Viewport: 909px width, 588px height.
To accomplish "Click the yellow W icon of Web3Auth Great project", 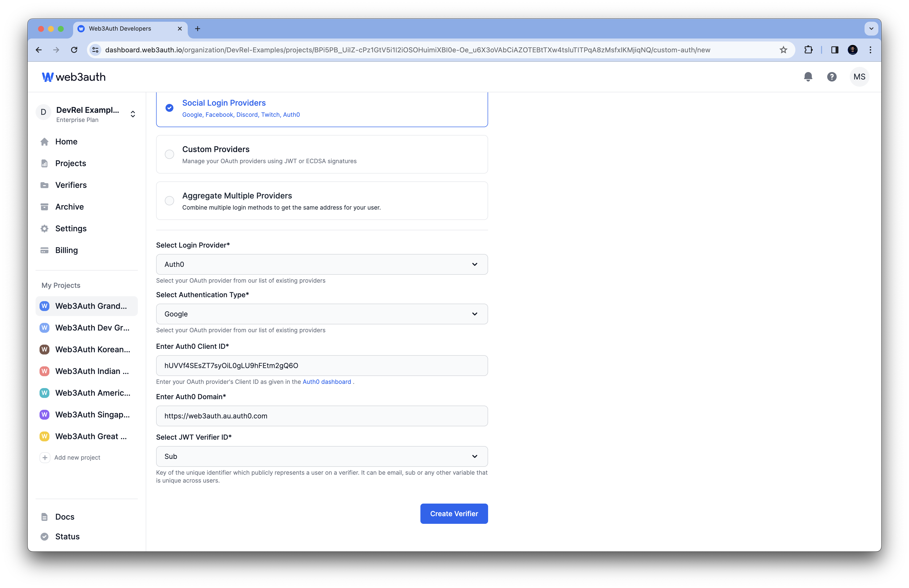I will pos(45,436).
